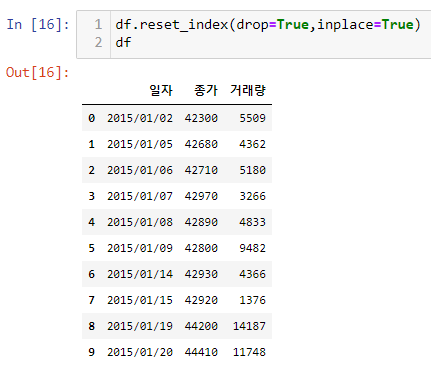
Task: Click line number 2 in code cell
Action: (x=98, y=42)
